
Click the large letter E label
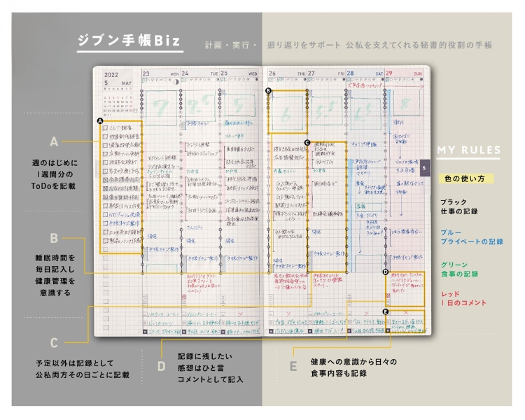coord(293,366)
